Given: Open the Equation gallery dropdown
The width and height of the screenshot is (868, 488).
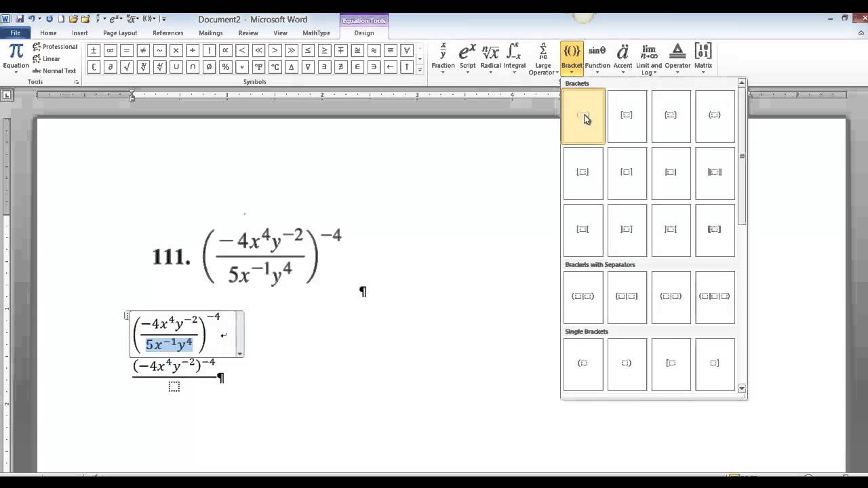Looking at the screenshot, I should click(16, 58).
